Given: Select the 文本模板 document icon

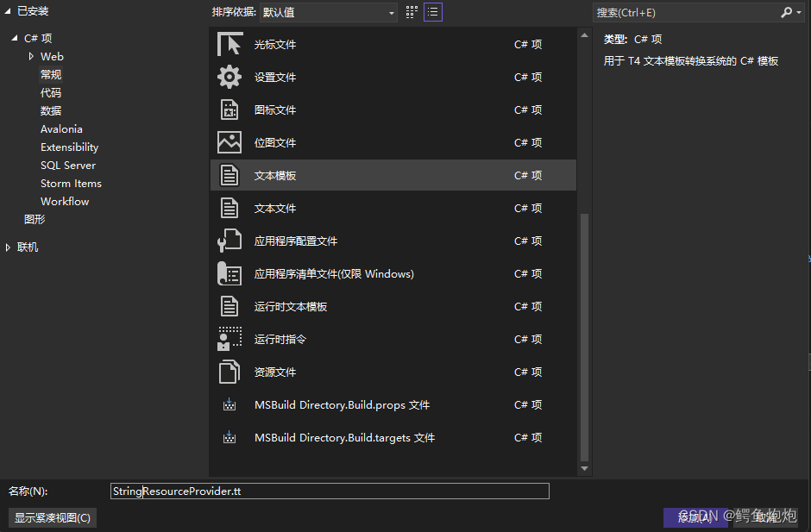Looking at the screenshot, I should click(229, 174).
